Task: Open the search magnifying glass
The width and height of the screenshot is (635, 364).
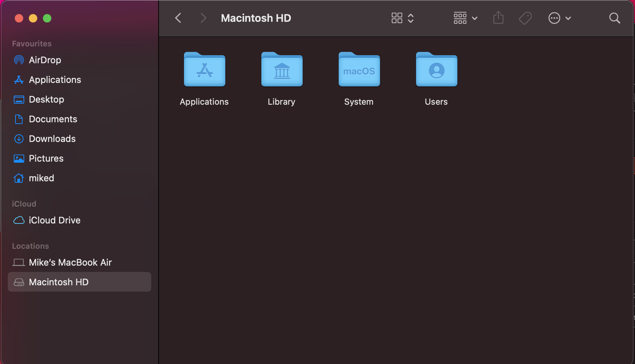Action: (x=615, y=18)
